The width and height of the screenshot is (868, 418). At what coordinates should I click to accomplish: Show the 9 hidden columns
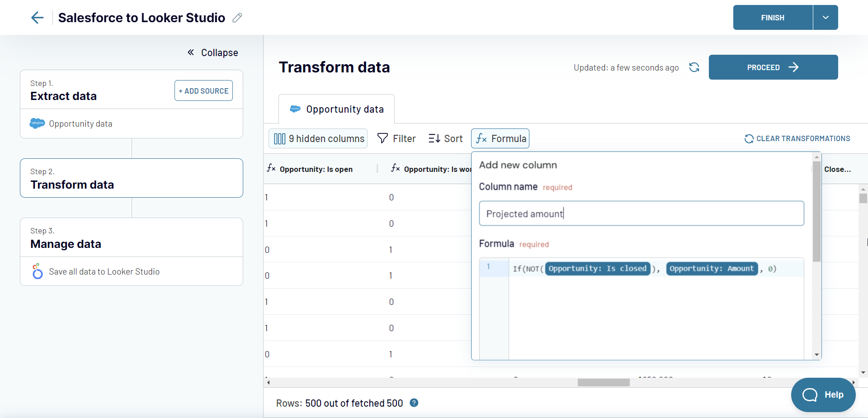318,138
